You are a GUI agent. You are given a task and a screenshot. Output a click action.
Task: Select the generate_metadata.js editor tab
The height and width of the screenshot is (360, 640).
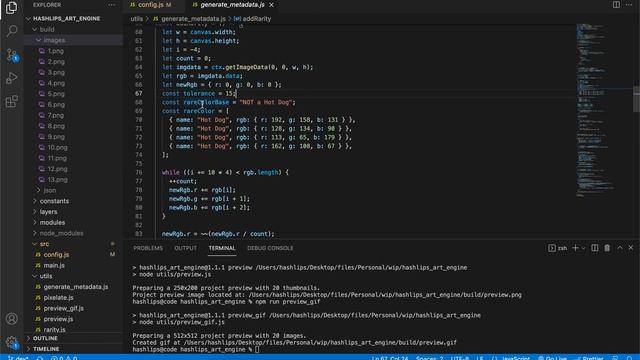pyautogui.click(x=232, y=5)
